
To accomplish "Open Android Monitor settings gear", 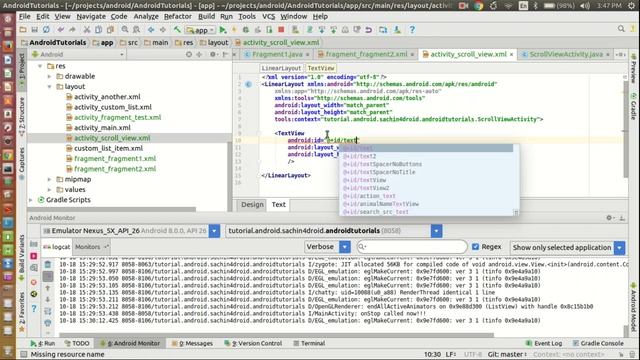I will click(x=609, y=218).
